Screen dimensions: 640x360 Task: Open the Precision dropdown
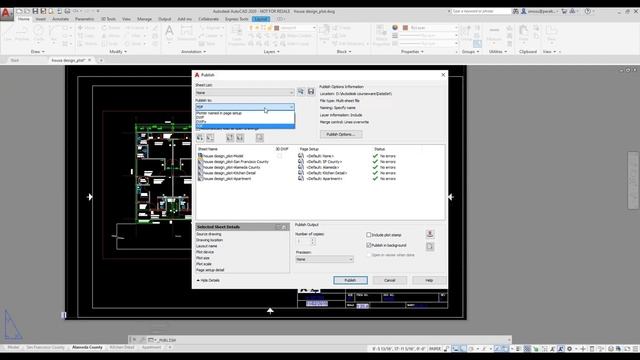tap(324, 259)
